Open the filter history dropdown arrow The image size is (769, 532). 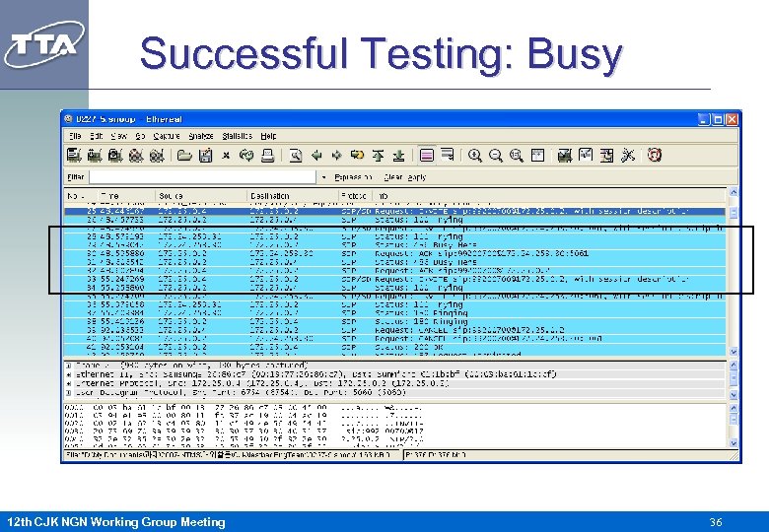point(323,177)
